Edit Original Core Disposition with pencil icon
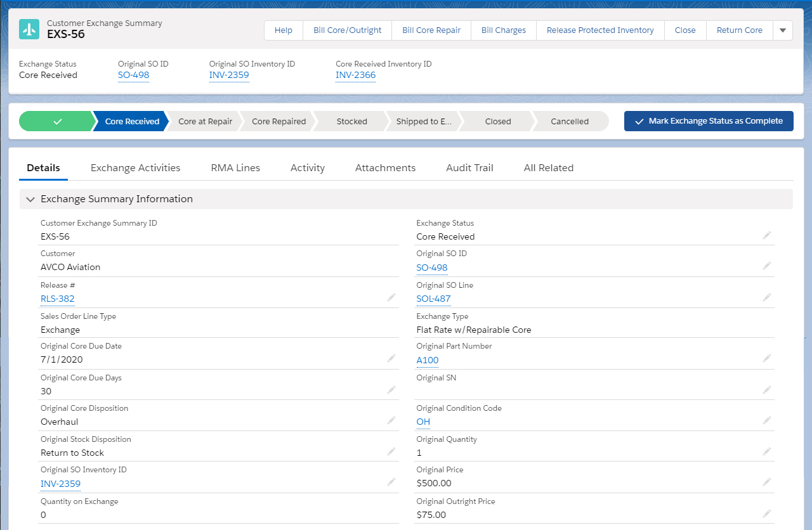Viewport: 812px width, 530px height. click(x=391, y=420)
